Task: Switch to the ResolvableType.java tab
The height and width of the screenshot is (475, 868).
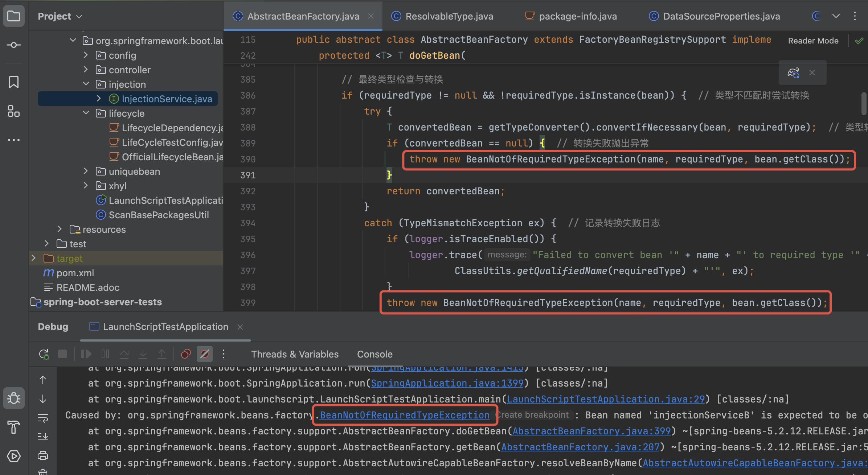Action: coord(449,16)
